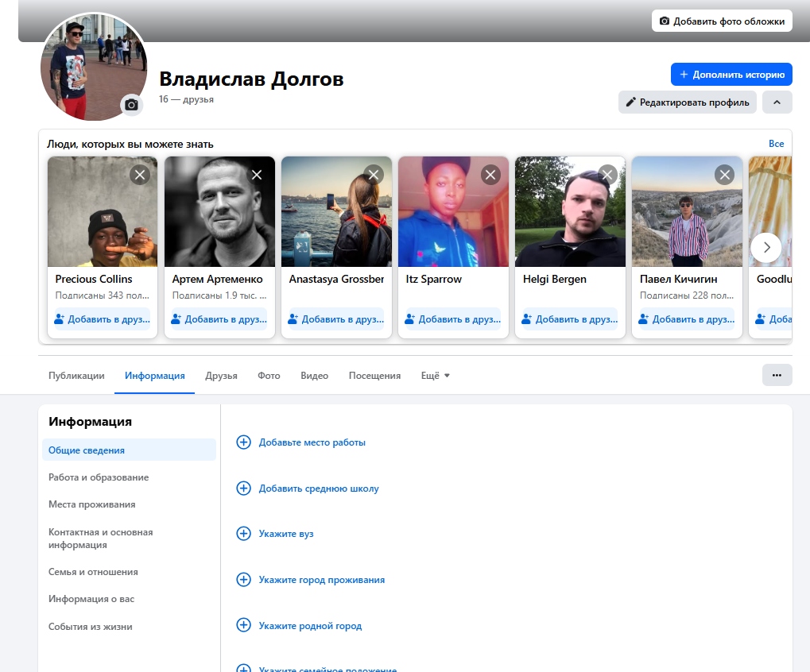Add Itz Sparrow as a friend

(x=453, y=319)
